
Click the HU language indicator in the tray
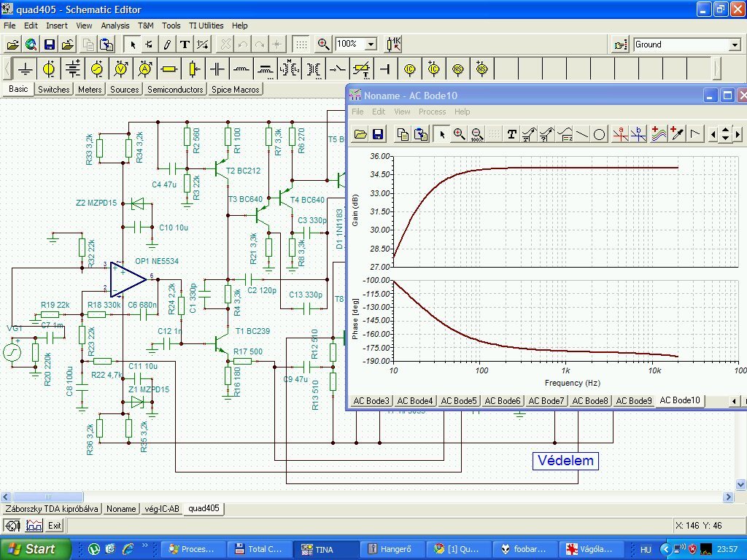coord(646,550)
